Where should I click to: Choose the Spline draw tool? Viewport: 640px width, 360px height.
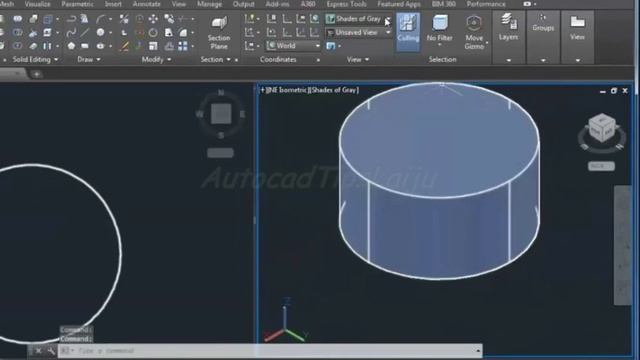[x=71, y=32]
